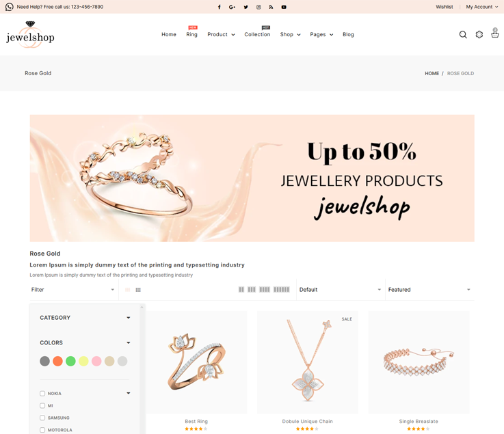Screen dimensions: 504x434
Task: Open the Instagram social icon
Action: (258, 7)
